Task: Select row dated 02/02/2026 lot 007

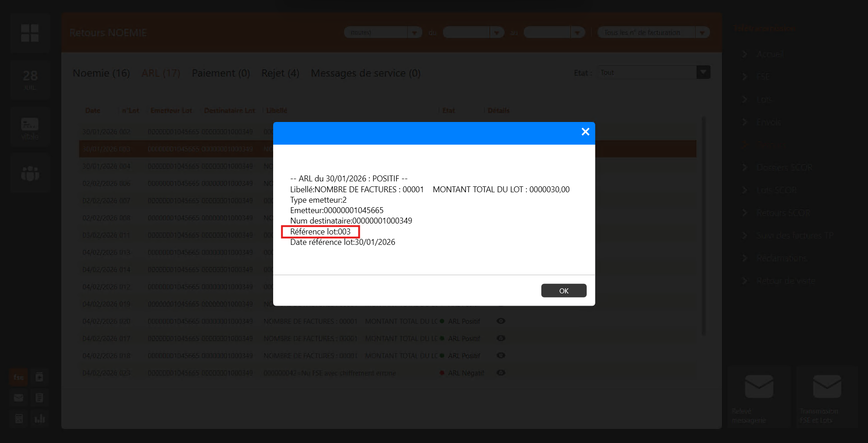Action: click(388, 200)
